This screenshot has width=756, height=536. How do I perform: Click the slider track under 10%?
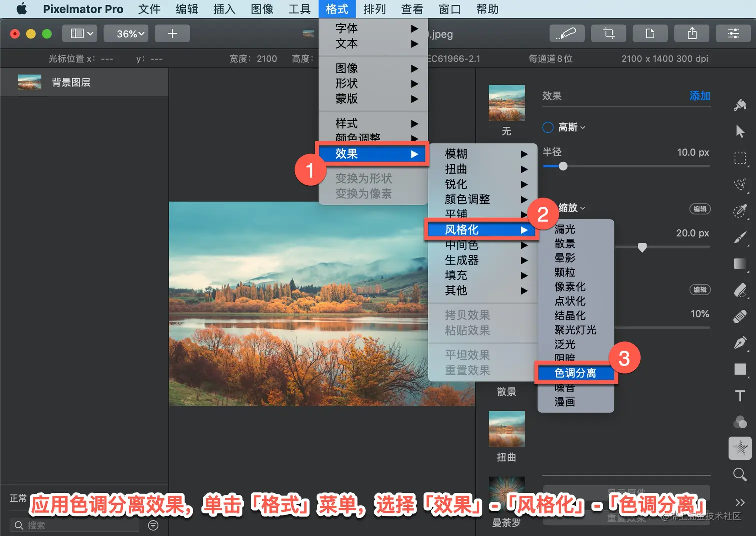point(662,328)
